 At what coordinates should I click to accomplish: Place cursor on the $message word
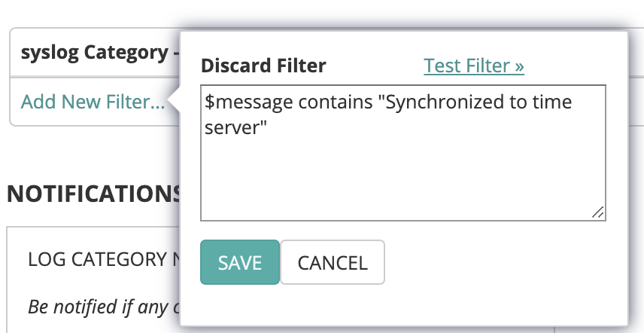point(248,102)
